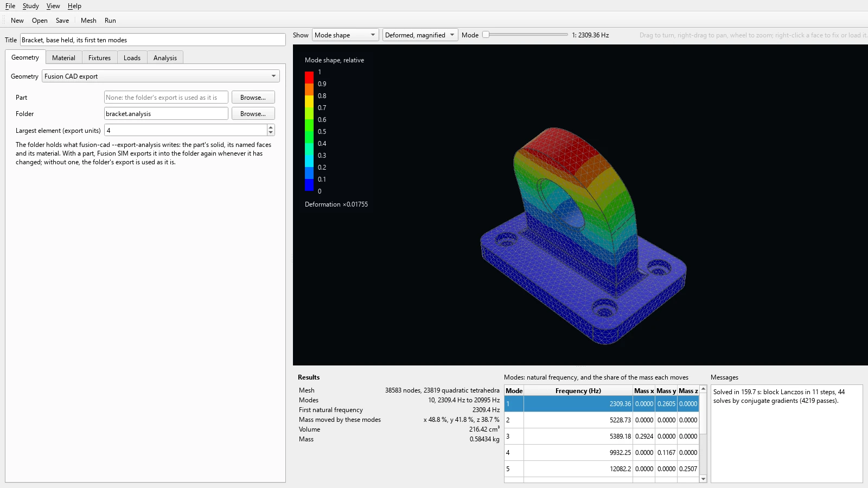Click the Mass y column header
This screenshot has width=868, height=488.
[666, 391]
